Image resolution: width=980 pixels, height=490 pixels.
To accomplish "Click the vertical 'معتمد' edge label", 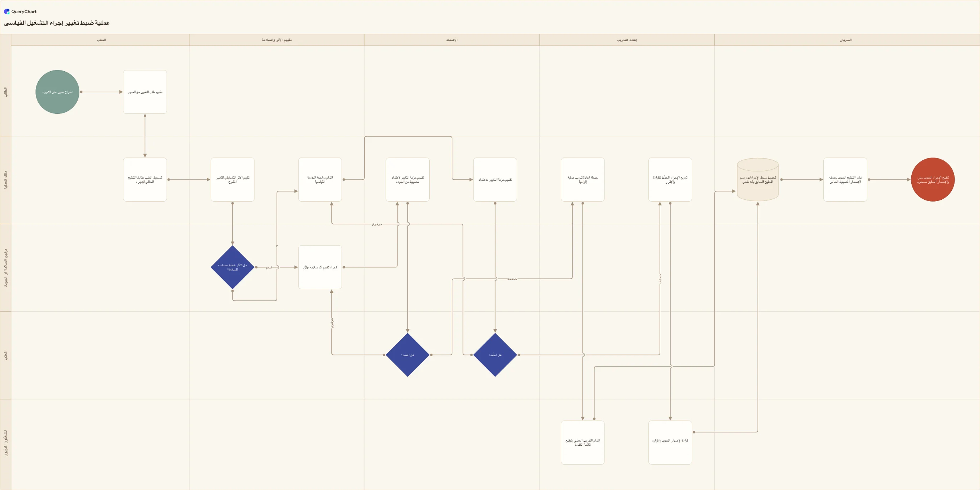I will [x=660, y=279].
